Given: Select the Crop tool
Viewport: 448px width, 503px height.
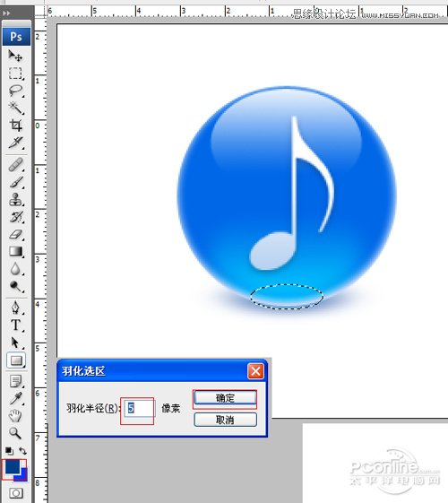Looking at the screenshot, I should (15, 126).
